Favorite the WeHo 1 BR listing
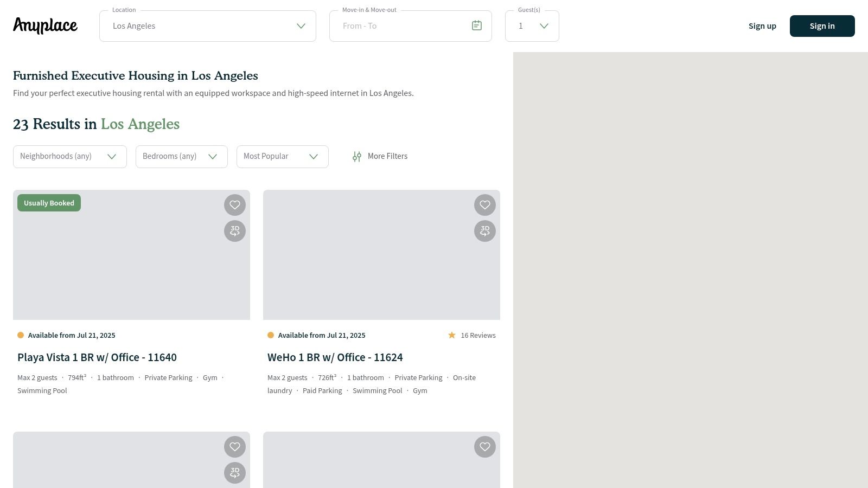The height and width of the screenshot is (488, 868). coord(485,205)
